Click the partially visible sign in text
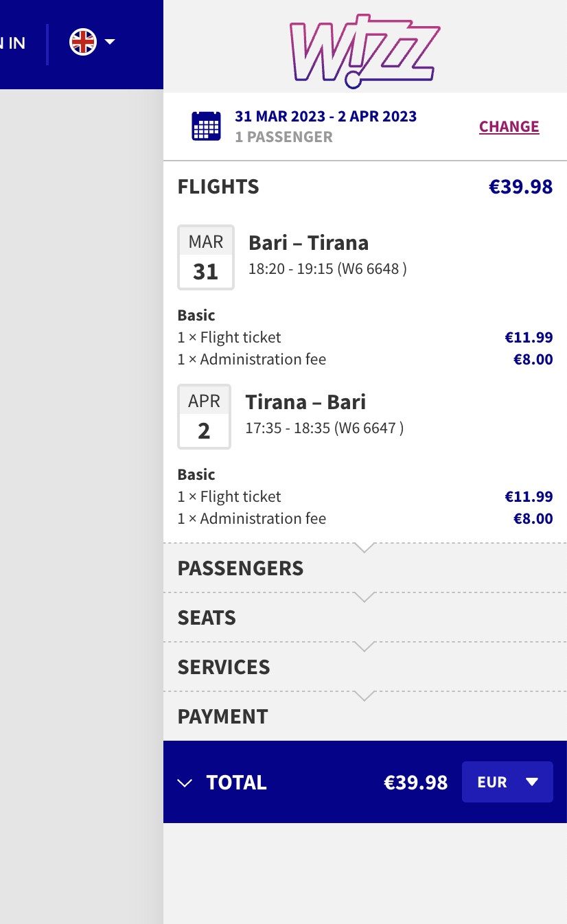Viewport: 567px width, 924px height. click(x=12, y=43)
